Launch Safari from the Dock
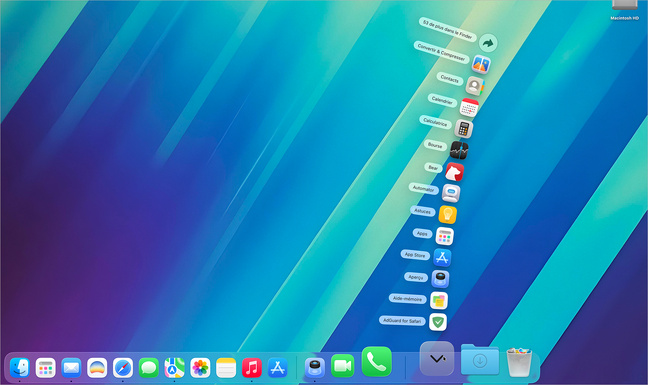 pyautogui.click(x=123, y=367)
